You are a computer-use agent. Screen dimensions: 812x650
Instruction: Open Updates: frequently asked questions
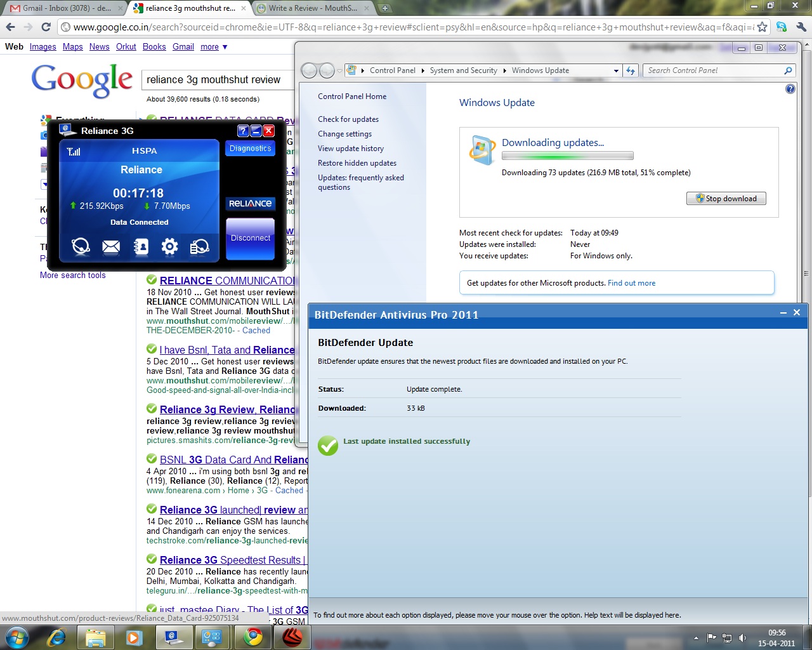tap(361, 182)
